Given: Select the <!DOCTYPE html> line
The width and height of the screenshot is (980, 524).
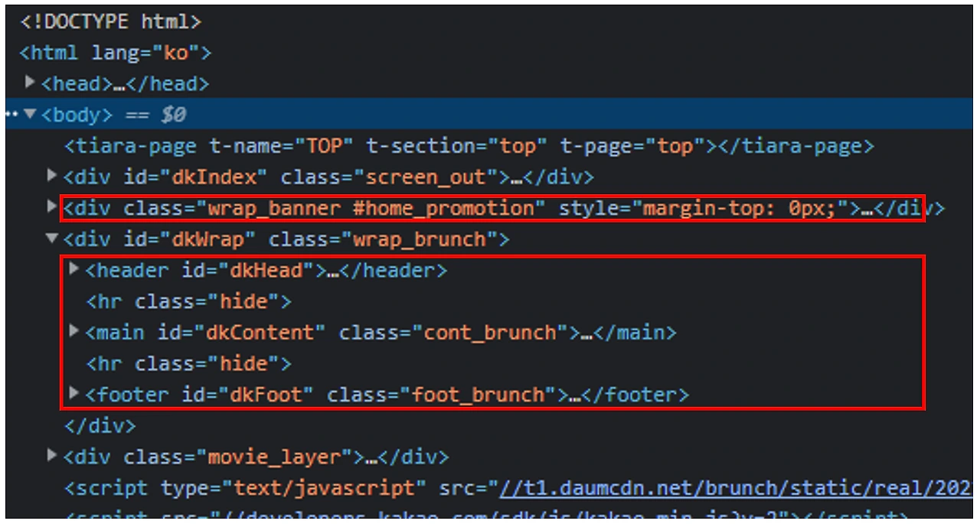Looking at the screenshot, I should click(x=110, y=21).
